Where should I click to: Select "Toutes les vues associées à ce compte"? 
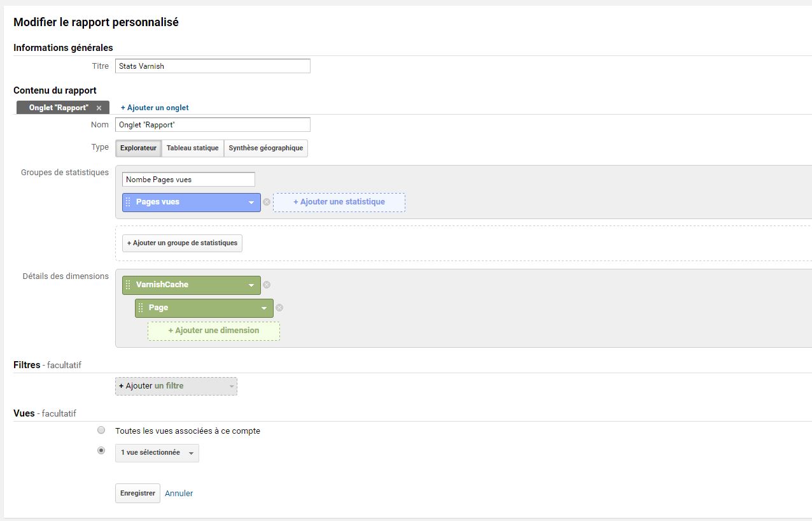point(101,430)
